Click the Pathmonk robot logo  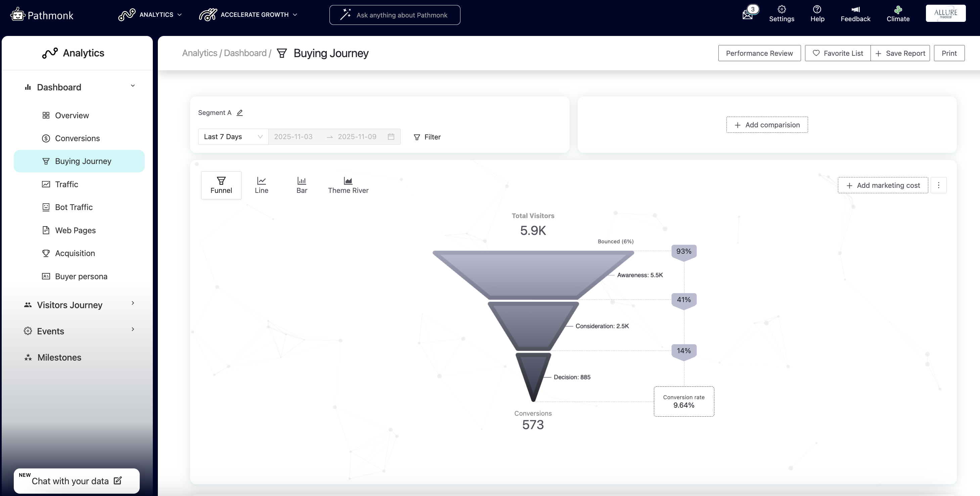point(17,14)
